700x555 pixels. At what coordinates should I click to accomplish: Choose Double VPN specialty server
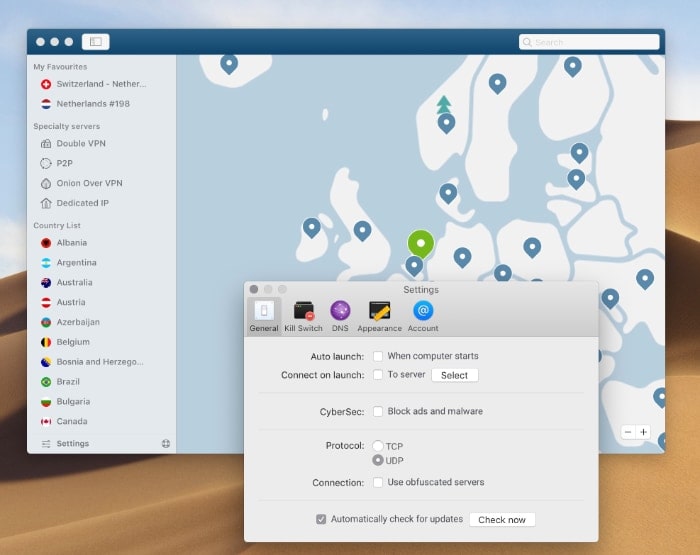click(x=81, y=143)
